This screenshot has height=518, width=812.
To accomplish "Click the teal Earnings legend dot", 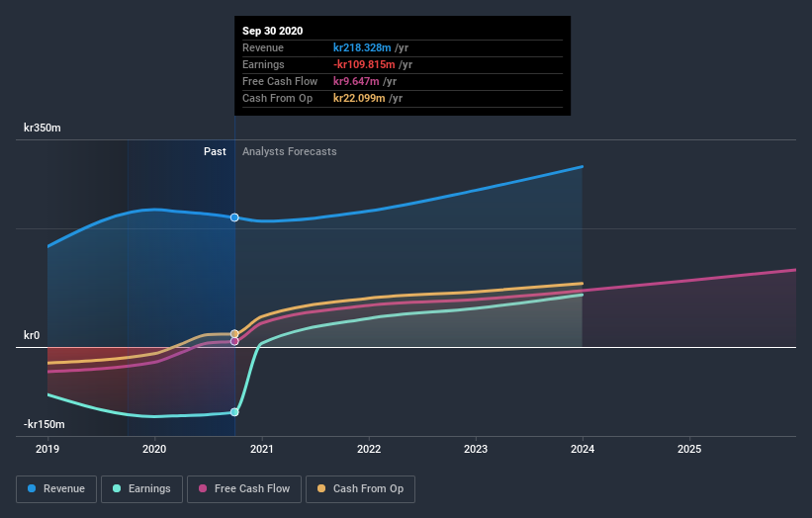I will [117, 488].
